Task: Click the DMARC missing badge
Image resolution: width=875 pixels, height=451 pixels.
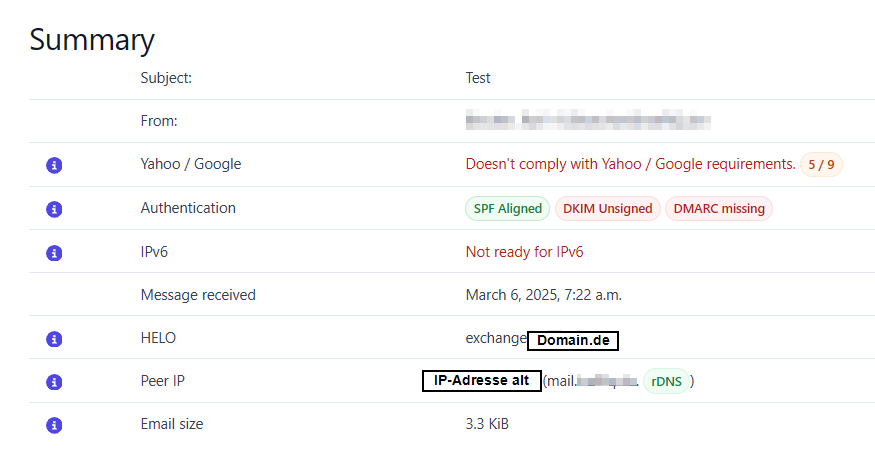Action: 719,209
